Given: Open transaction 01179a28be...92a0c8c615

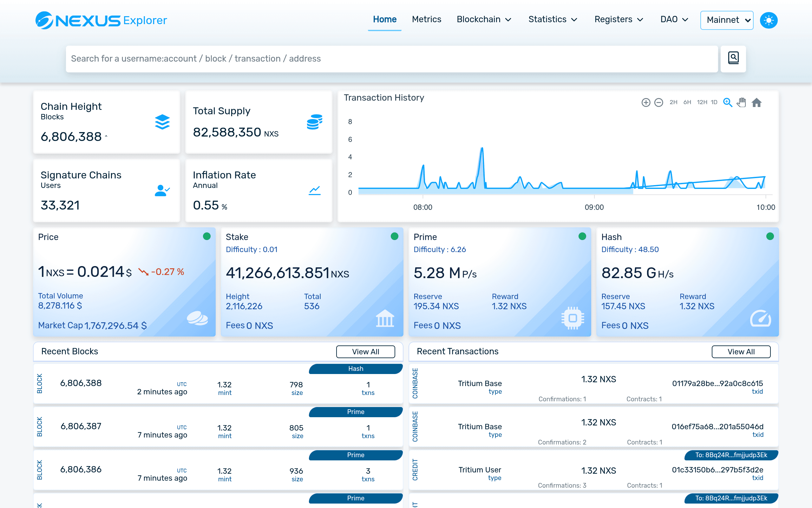Looking at the screenshot, I should (x=717, y=383).
